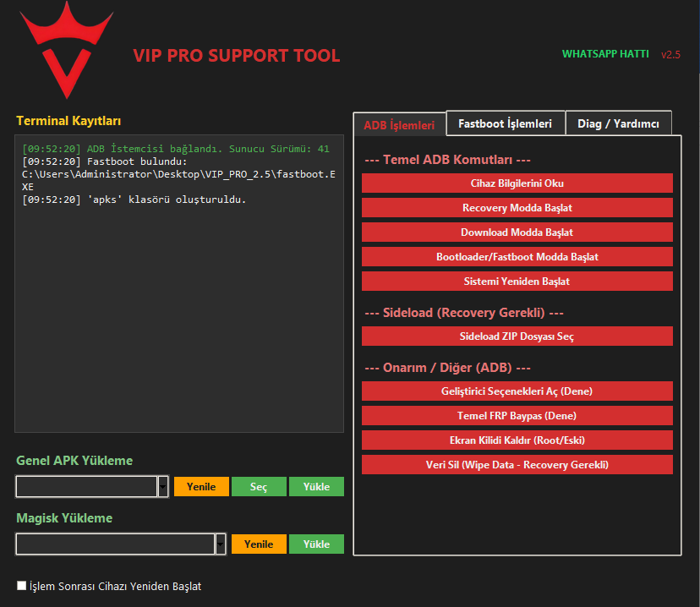Click the Terminal Kayıtları heading
Screen dimensions: 700x607
pos(68,121)
